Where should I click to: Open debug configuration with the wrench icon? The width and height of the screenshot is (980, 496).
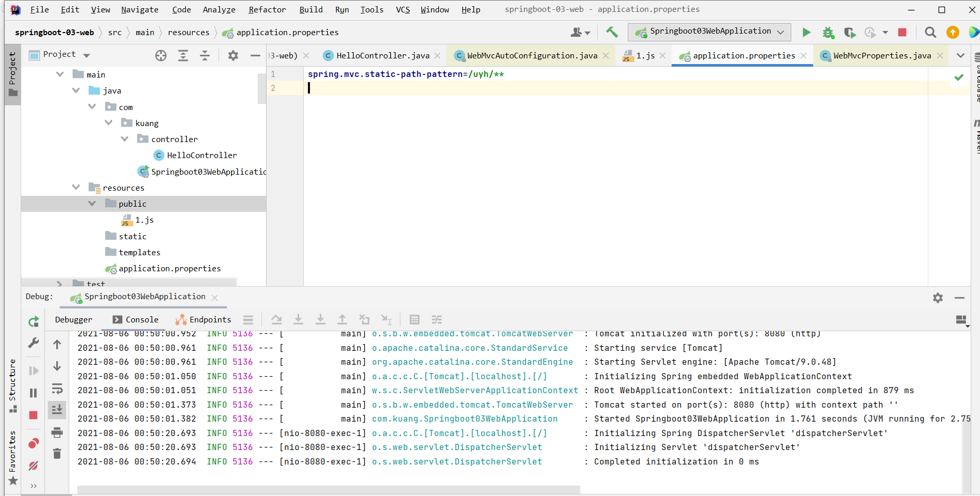pos(34,343)
